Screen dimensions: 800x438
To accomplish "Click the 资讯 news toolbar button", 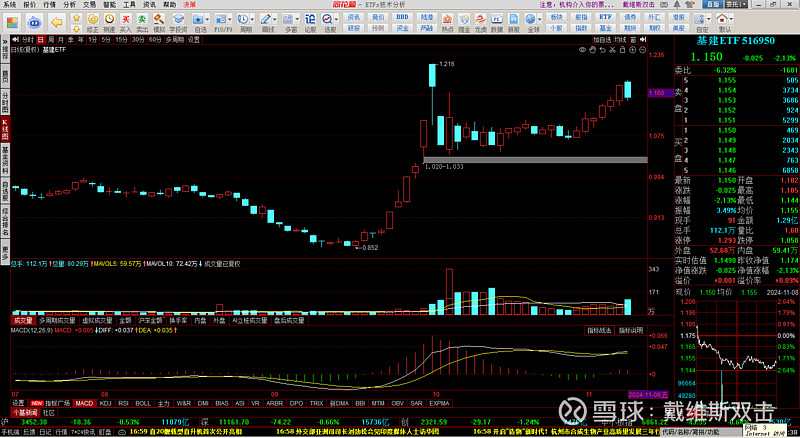I will (x=354, y=17).
